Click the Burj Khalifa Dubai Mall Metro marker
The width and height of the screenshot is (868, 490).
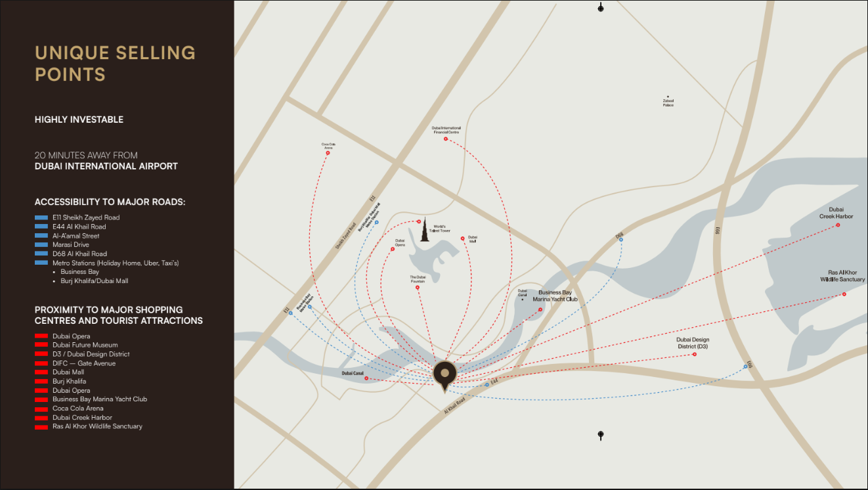[x=376, y=223]
